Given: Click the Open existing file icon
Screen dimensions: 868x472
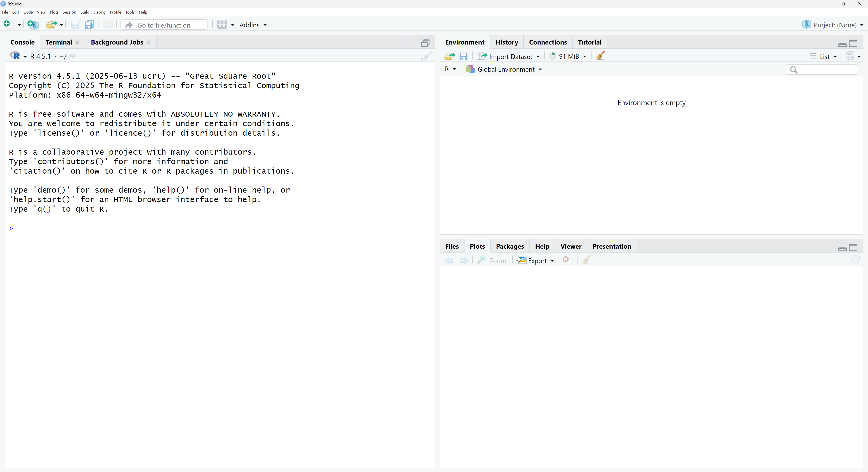Looking at the screenshot, I should (x=51, y=25).
